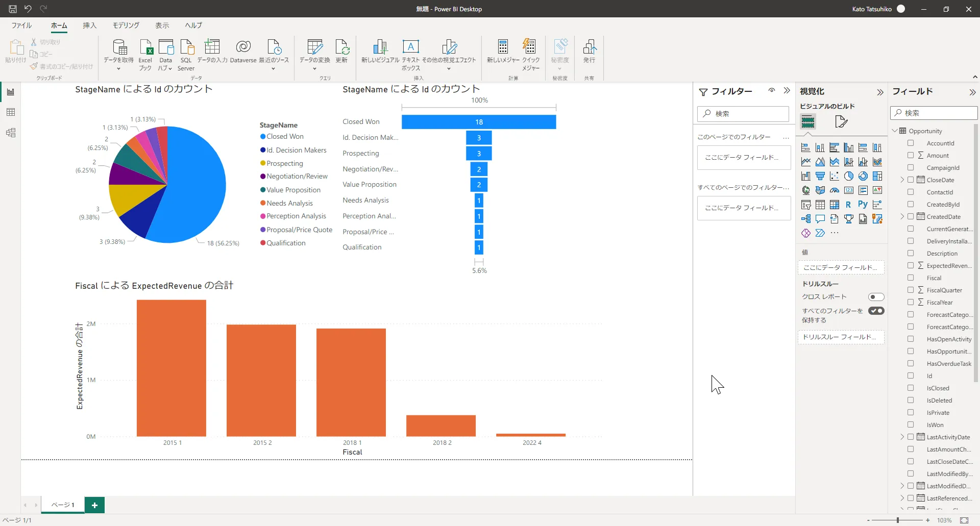Expand the CloseDate date hierarchy
980x526 pixels.
click(x=902, y=180)
